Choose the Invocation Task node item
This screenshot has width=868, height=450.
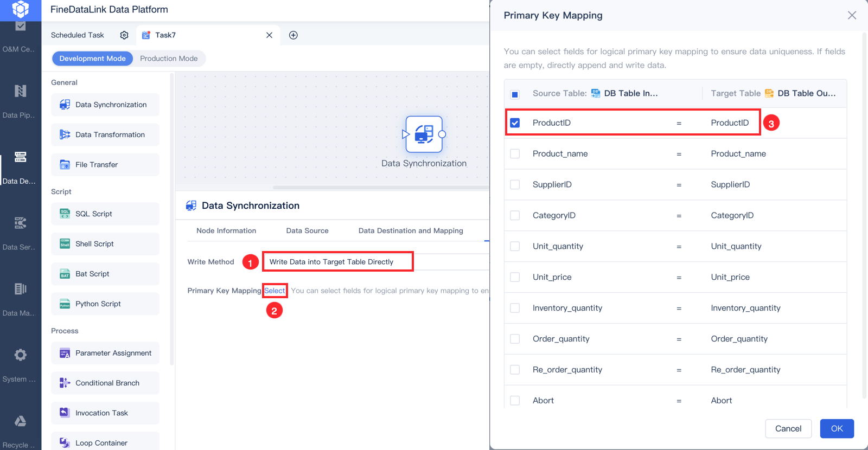coord(105,413)
